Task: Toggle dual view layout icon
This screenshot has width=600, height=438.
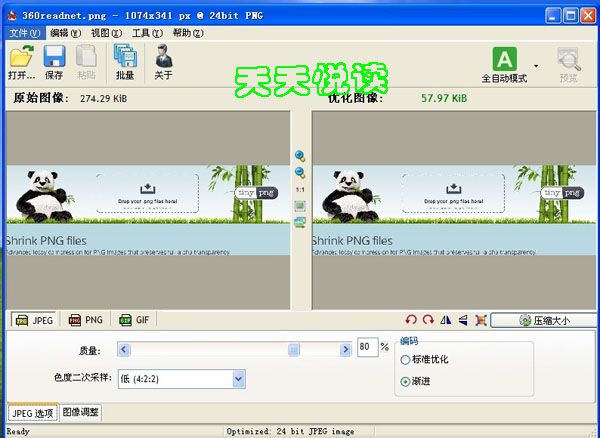Action: 300,223
